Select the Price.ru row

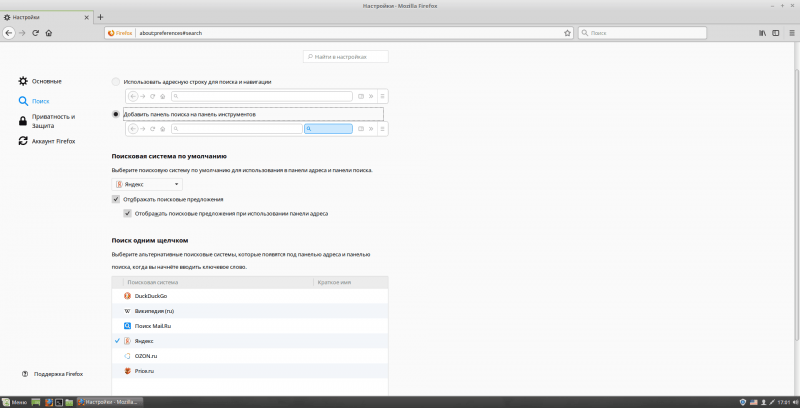pos(250,371)
